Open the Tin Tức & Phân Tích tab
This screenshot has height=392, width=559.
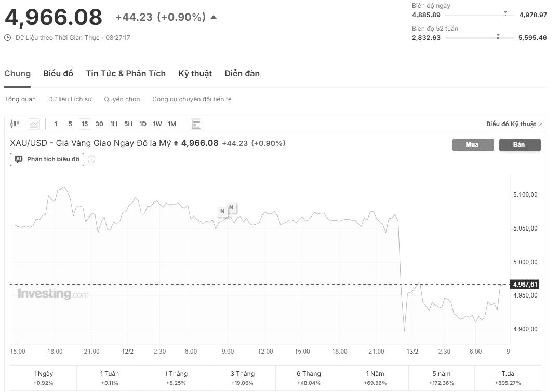pos(126,74)
